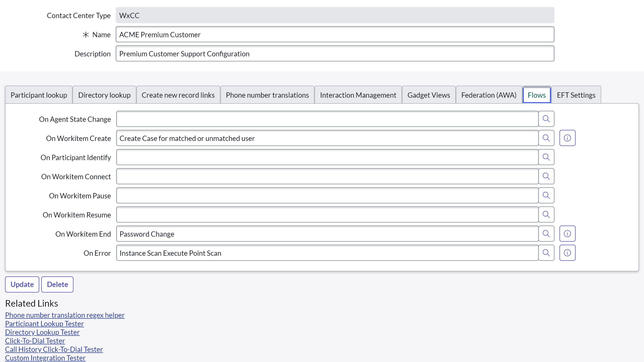The height and width of the screenshot is (362, 644).
Task: Show info for On Workitem End flow
Action: 567,234
